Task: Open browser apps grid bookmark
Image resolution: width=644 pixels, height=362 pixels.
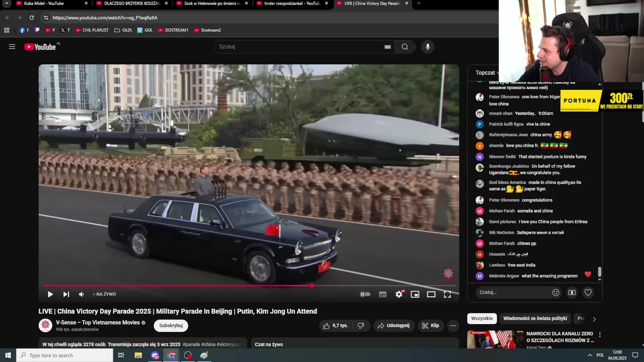Action: point(7,30)
